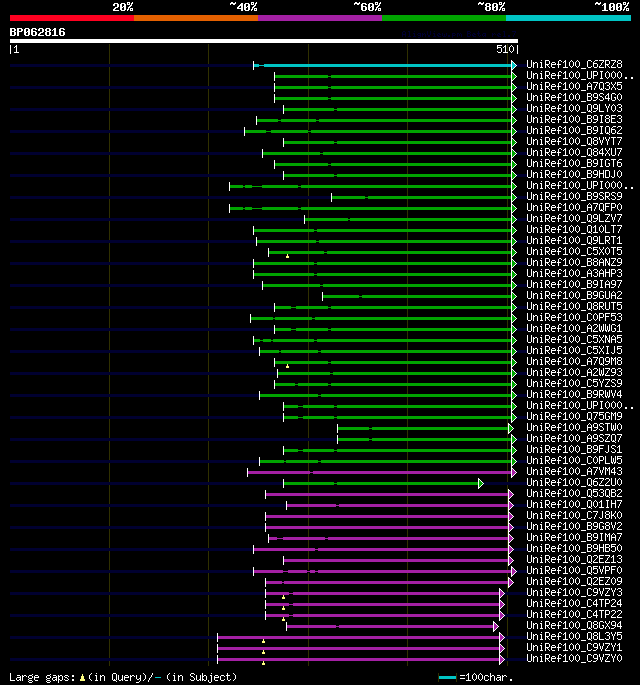Select the UniRef100_C5XNA5 label
This screenshot has height=685, width=640.
tap(574, 339)
